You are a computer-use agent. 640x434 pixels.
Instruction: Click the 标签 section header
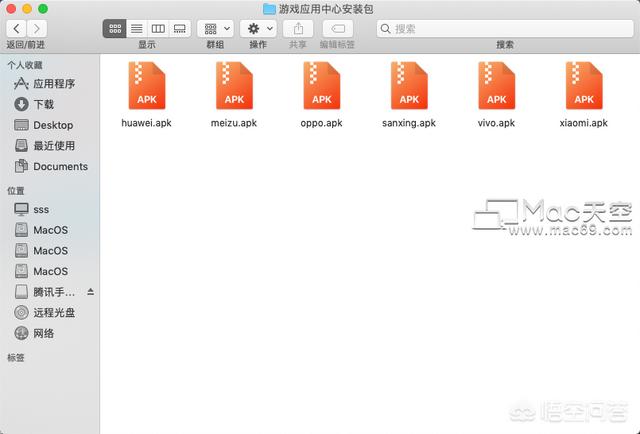(16, 358)
